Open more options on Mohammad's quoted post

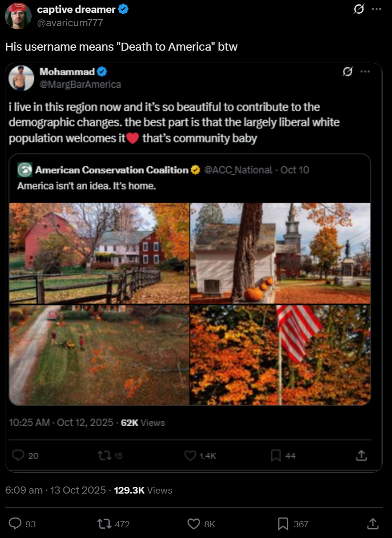365,72
